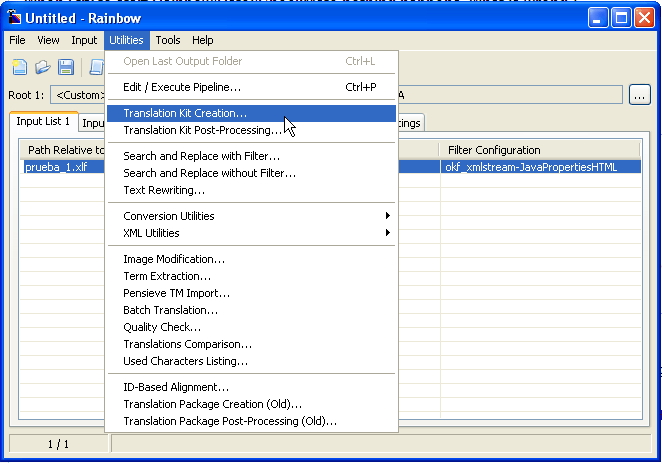Select Search and Replace with Filter

[201, 156]
